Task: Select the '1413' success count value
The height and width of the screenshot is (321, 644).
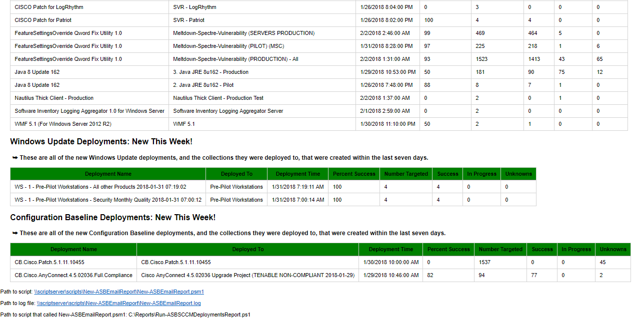Action: tap(534, 59)
